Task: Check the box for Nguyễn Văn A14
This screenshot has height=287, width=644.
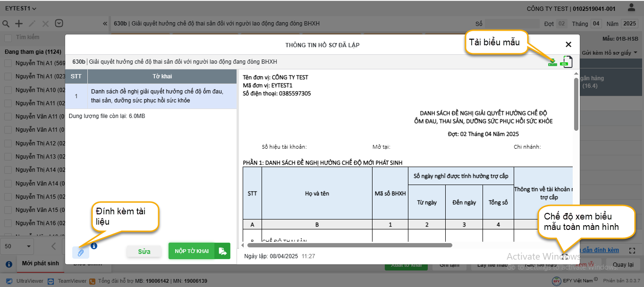Action: [8, 183]
